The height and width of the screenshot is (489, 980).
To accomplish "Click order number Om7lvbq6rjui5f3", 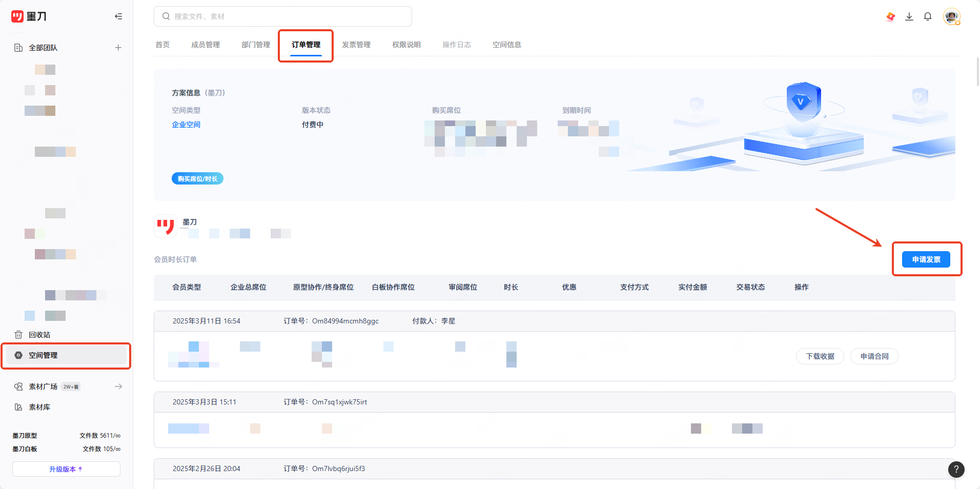I will tap(338, 468).
